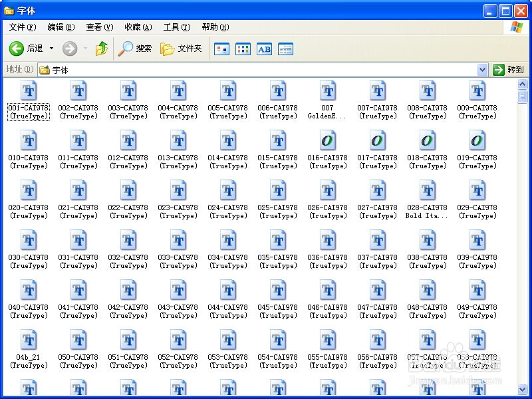Image resolution: width=532 pixels, height=399 pixels.
Task: Expand the address bar dropdown
Action: [482, 70]
